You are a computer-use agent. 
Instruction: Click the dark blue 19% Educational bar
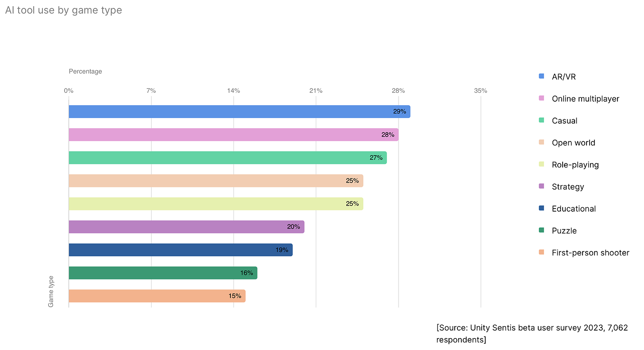pyautogui.click(x=180, y=250)
